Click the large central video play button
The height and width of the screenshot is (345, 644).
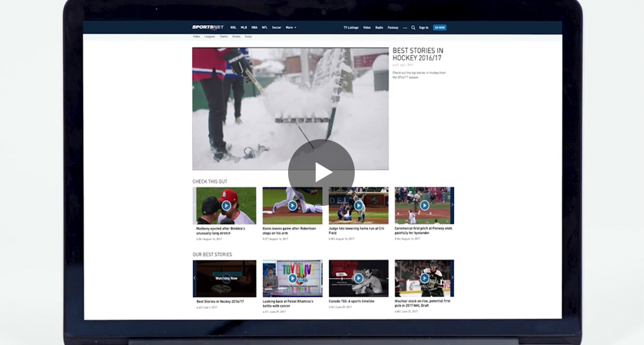pos(321,172)
